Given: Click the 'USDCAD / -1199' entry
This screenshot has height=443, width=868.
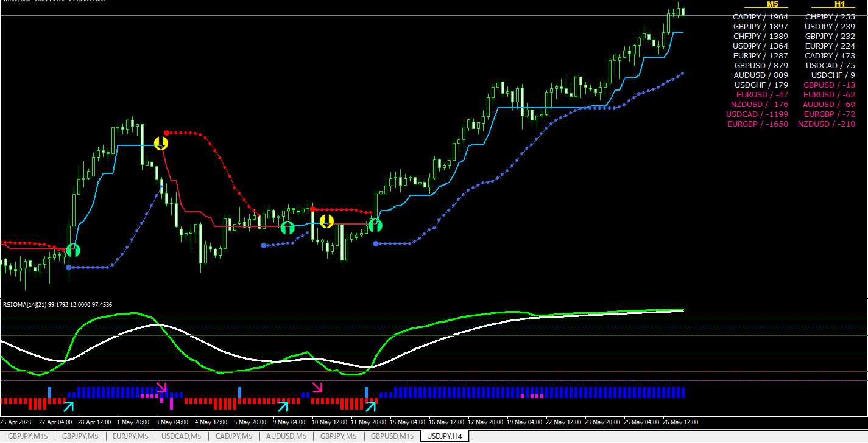Looking at the screenshot, I should tap(757, 114).
